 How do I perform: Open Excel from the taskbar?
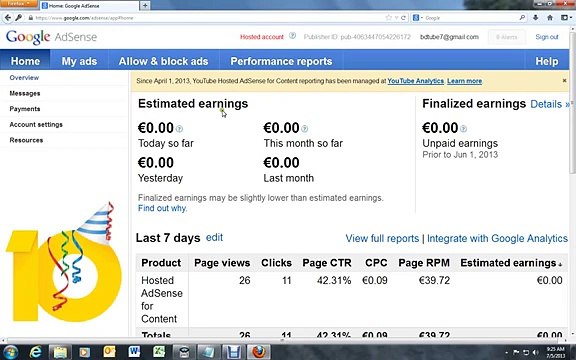(159, 352)
